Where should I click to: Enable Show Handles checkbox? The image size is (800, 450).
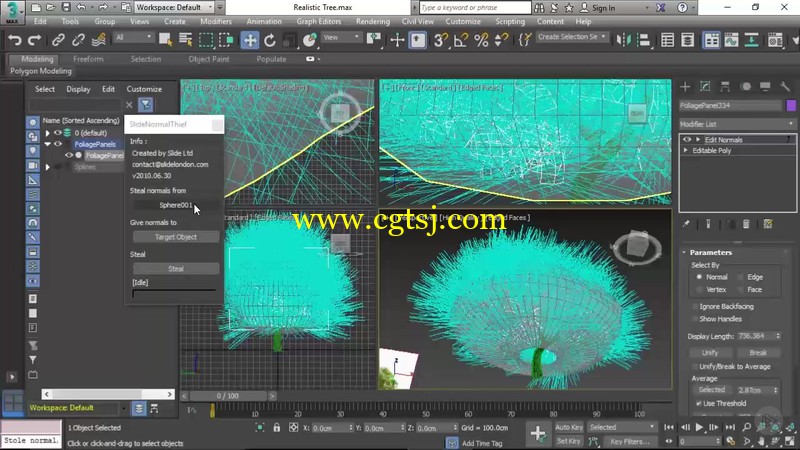[695, 319]
